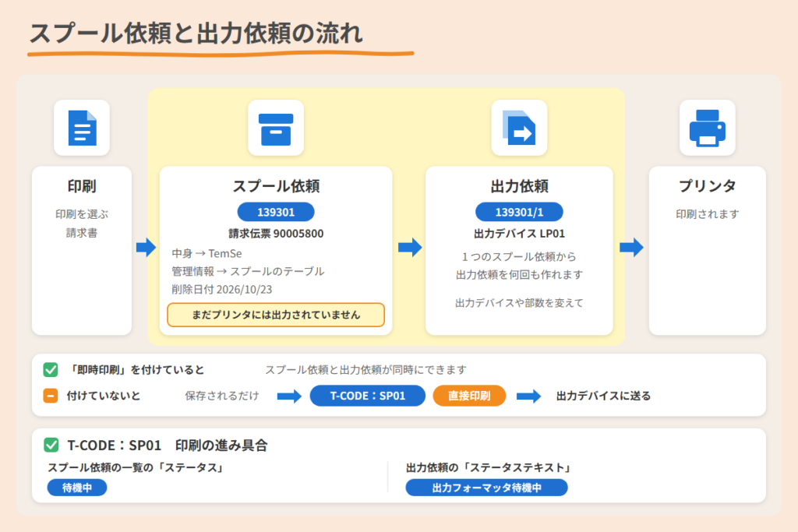Screen dimensions: 798x532
Task: Click the 印刷されます text
Action: click(x=708, y=214)
